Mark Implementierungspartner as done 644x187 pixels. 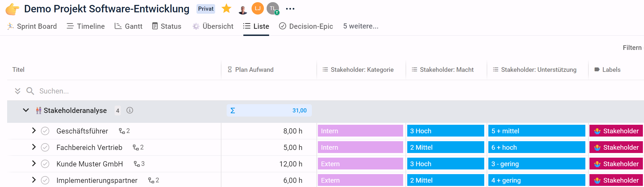point(45,180)
